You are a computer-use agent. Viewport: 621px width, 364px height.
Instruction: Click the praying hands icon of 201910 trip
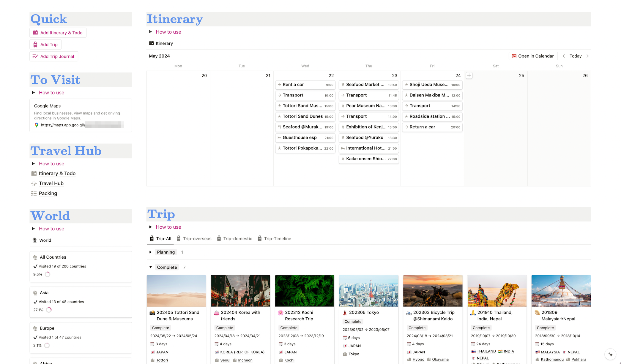473,313
